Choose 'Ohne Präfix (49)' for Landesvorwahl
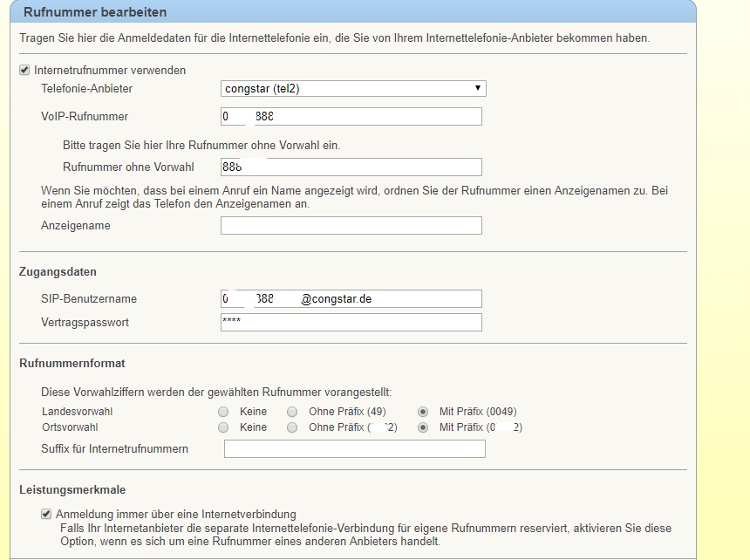This screenshot has height=560, width=750. tap(292, 412)
